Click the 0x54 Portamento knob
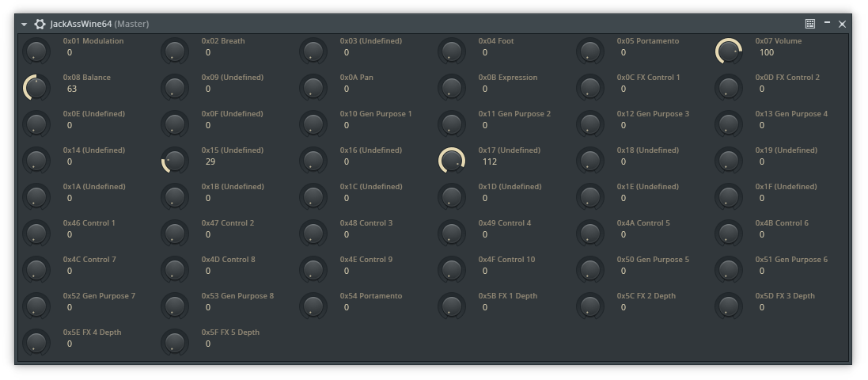868x380 pixels. [x=313, y=306]
